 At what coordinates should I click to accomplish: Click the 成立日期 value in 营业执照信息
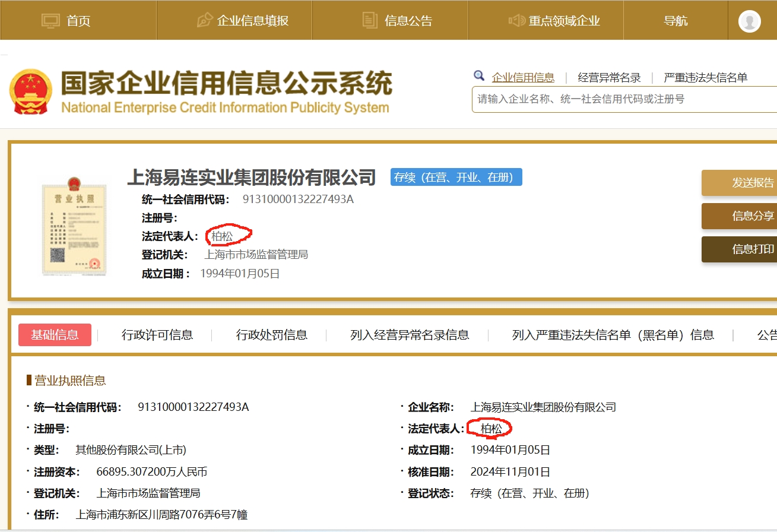coord(510,450)
